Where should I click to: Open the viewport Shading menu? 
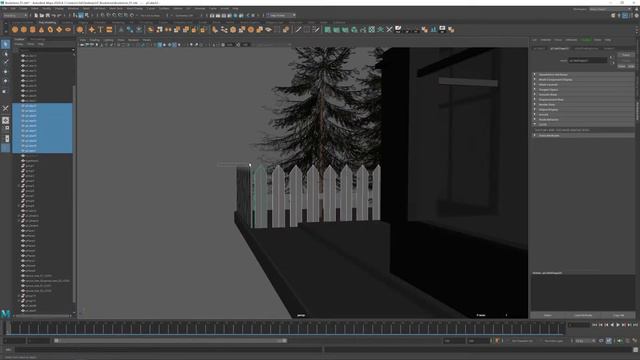(95, 40)
